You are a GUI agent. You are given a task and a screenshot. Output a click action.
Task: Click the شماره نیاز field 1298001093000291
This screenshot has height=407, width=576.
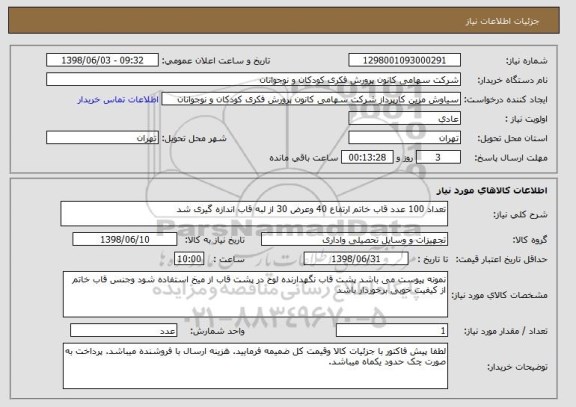pos(404,60)
